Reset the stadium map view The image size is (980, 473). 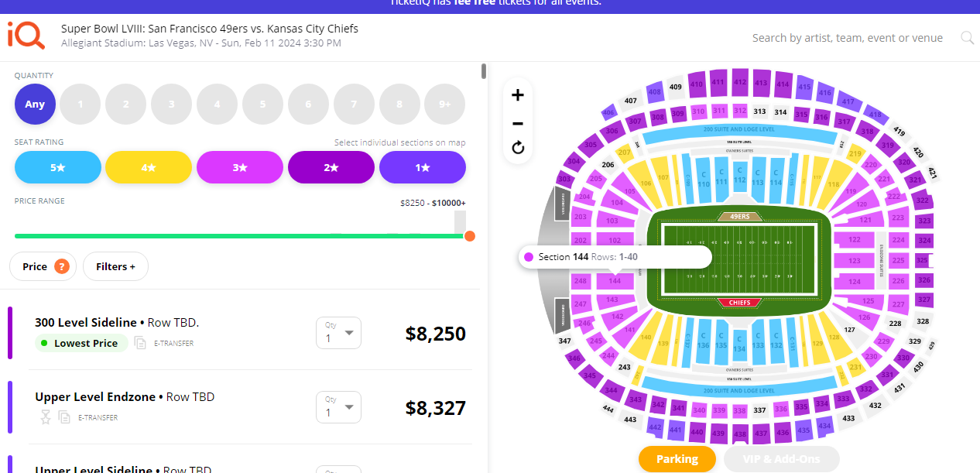click(518, 148)
